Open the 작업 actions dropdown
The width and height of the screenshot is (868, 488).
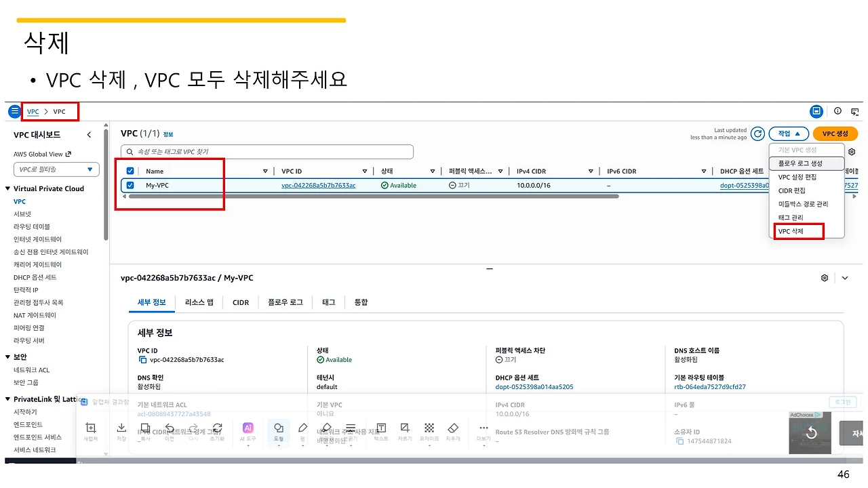tap(789, 134)
